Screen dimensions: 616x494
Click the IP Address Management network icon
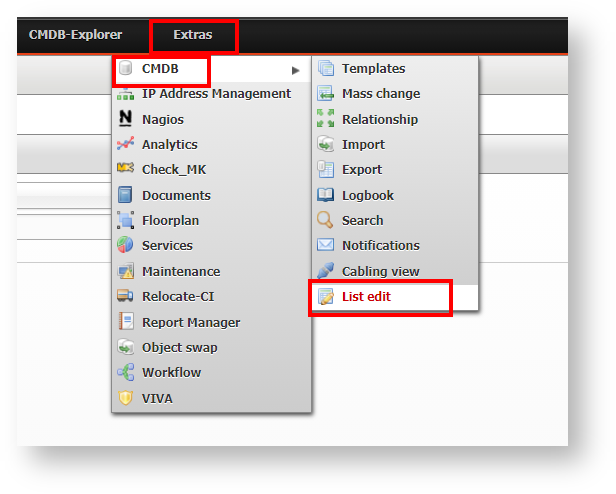[x=125, y=94]
